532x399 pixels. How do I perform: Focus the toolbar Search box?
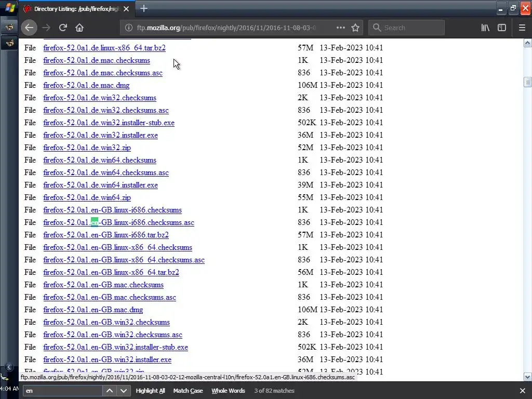pos(406,28)
